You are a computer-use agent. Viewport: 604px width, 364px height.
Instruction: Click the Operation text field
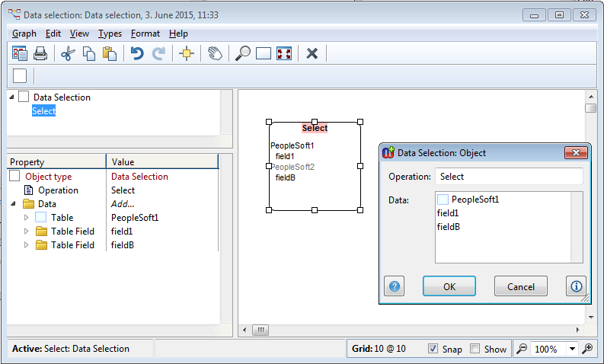pyautogui.click(x=508, y=177)
